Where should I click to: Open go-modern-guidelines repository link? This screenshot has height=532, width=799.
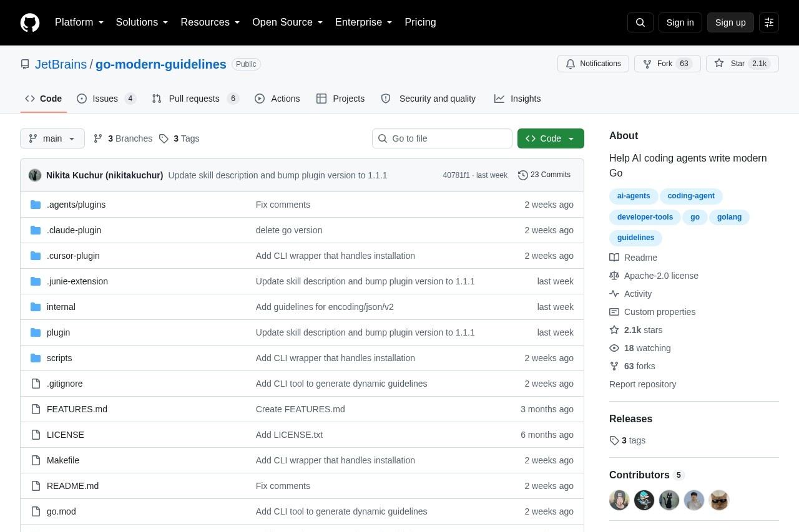[x=161, y=64]
